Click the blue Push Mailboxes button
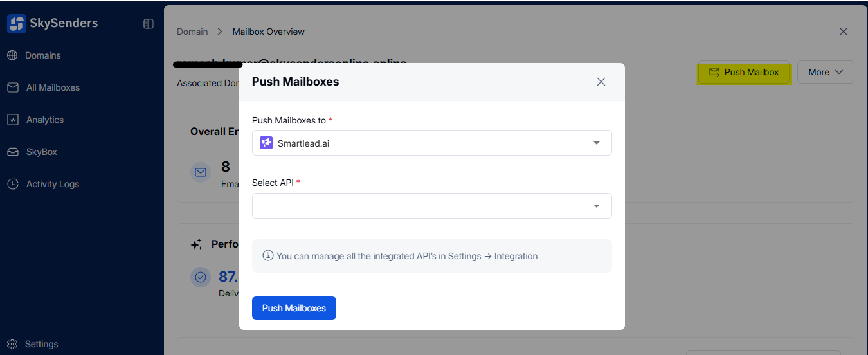The image size is (868, 355). click(x=294, y=308)
